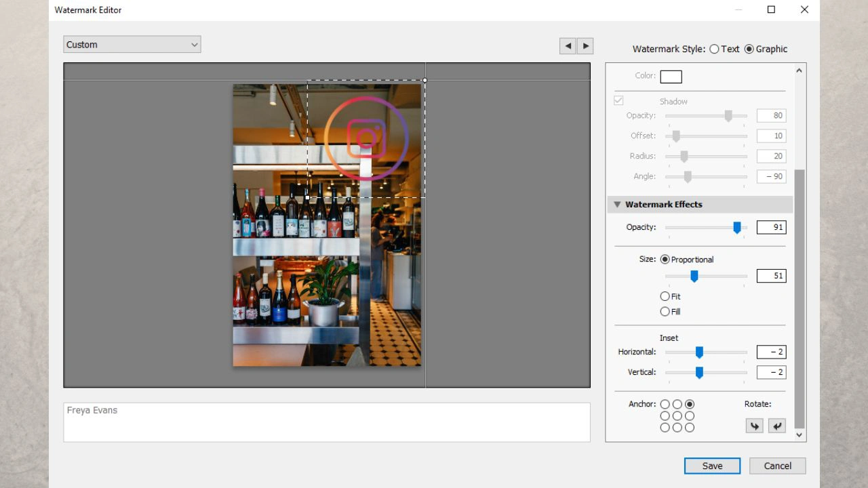Screen dimensions: 868x488
Task: Choose Fill size option
Action: pos(665,311)
